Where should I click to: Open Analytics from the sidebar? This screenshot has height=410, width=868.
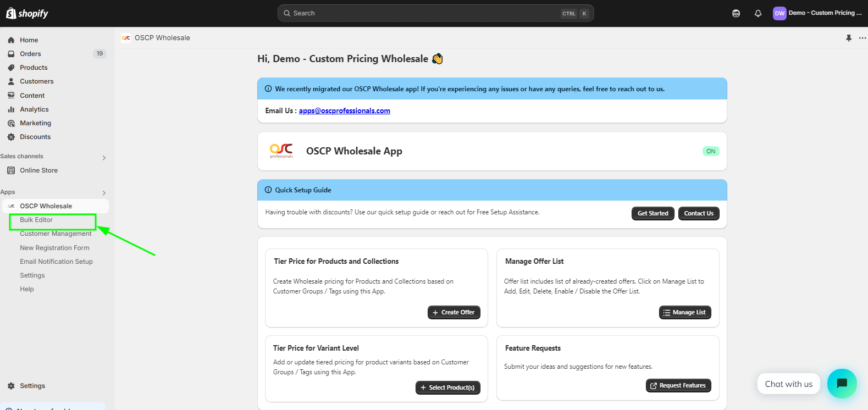[34, 109]
